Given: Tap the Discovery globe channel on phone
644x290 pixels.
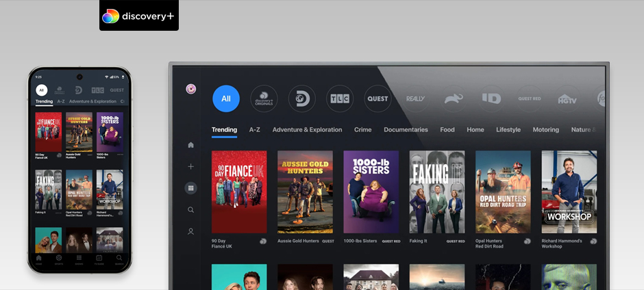Looking at the screenshot, I should coord(79,90).
